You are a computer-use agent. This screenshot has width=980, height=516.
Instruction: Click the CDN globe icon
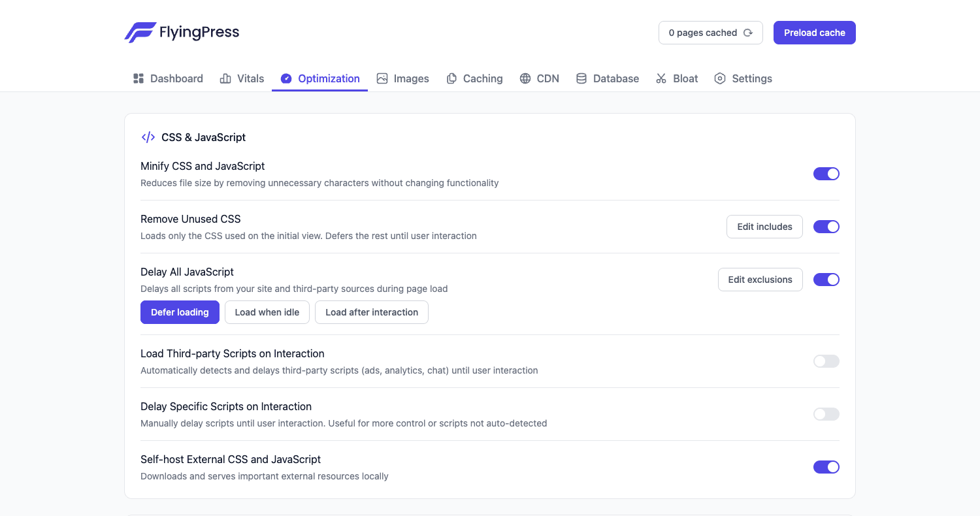[x=525, y=78]
